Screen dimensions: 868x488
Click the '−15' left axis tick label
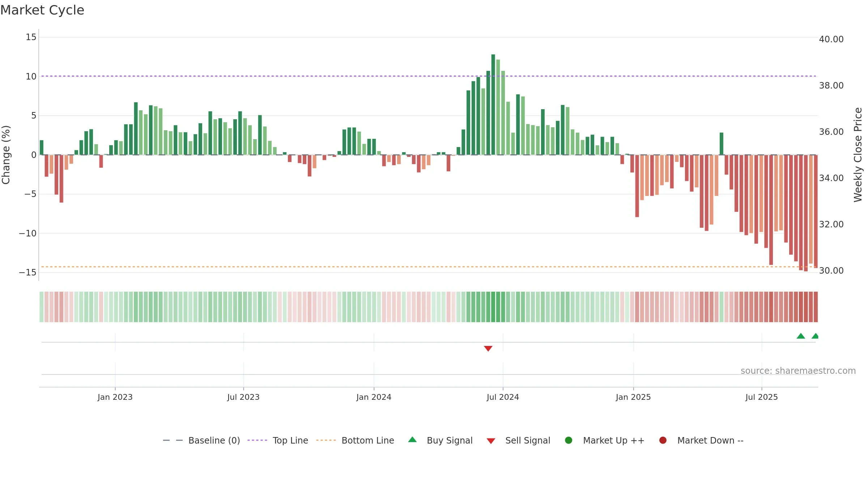28,272
